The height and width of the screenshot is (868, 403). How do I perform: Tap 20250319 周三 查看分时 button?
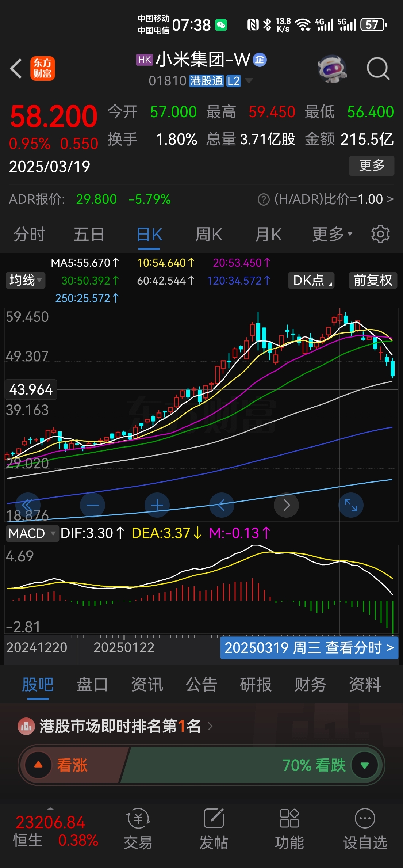[x=309, y=648]
